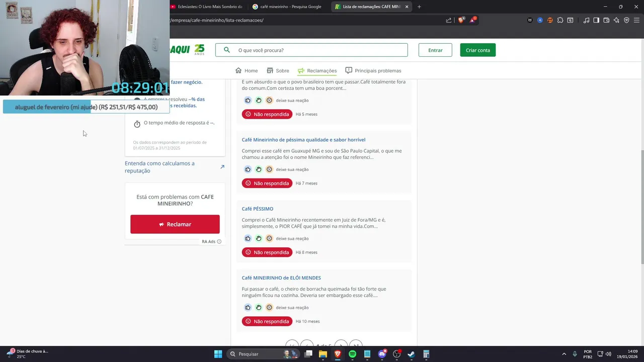644x362 pixels.
Task: Sad face reaction on the 'ELÓI MENDES' complaint
Action: point(269,307)
